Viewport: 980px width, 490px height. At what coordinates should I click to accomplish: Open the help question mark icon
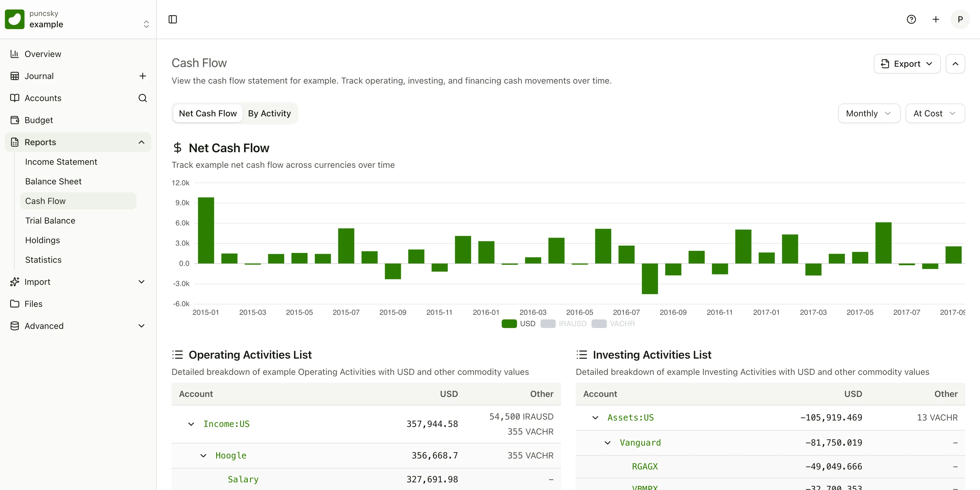coord(911,19)
